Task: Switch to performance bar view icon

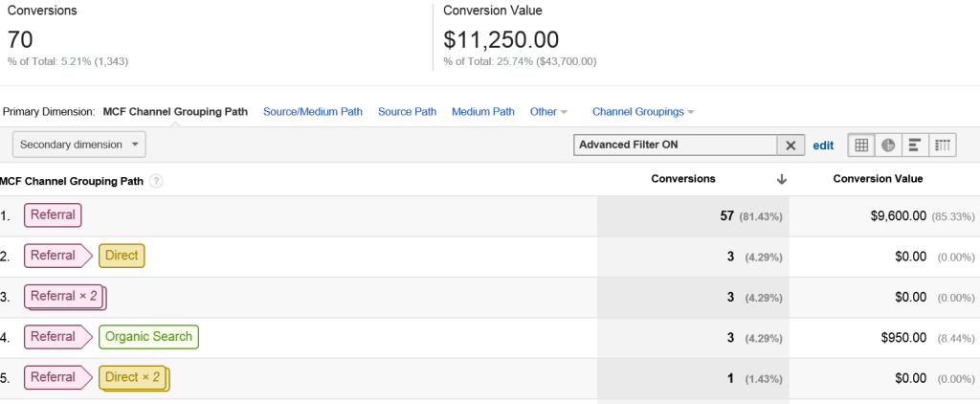Action: pos(915,146)
